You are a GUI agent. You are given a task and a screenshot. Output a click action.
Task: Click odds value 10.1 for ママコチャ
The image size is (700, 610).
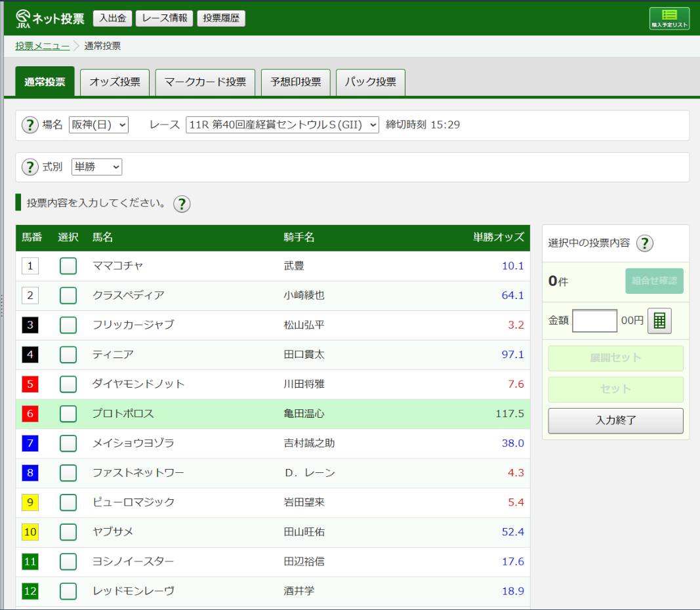(x=512, y=266)
